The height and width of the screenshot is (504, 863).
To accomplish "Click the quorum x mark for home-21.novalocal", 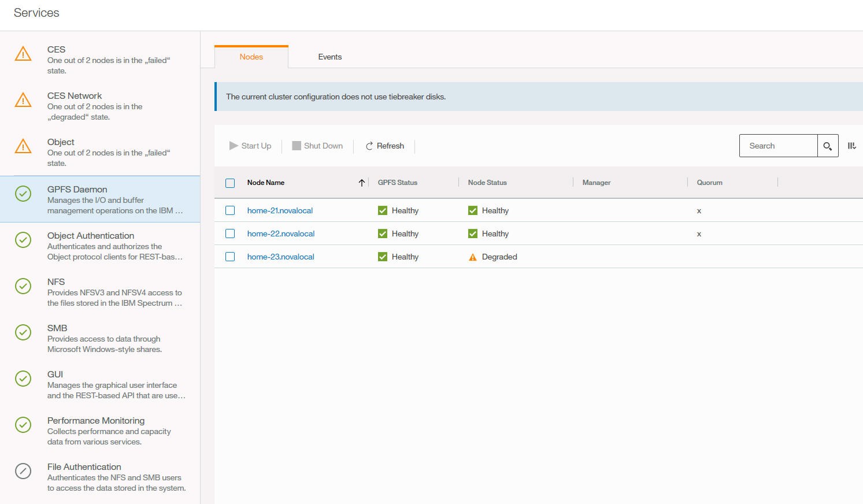I will [x=699, y=211].
